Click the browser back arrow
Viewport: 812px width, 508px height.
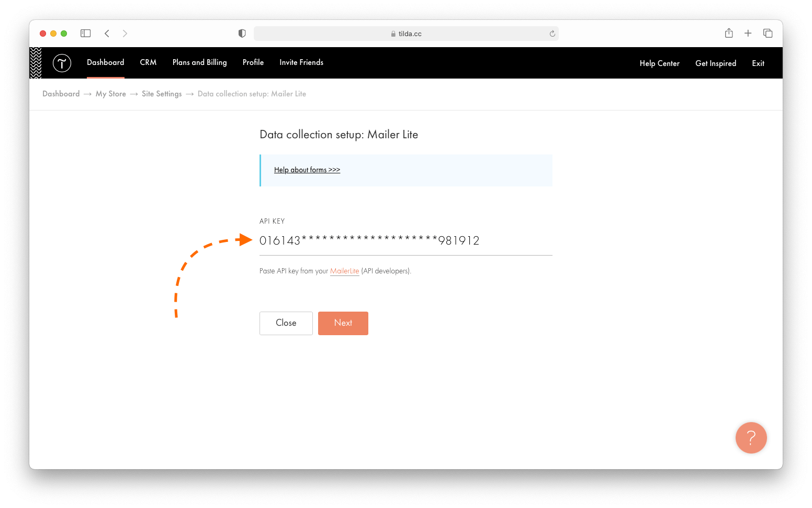[x=107, y=33]
